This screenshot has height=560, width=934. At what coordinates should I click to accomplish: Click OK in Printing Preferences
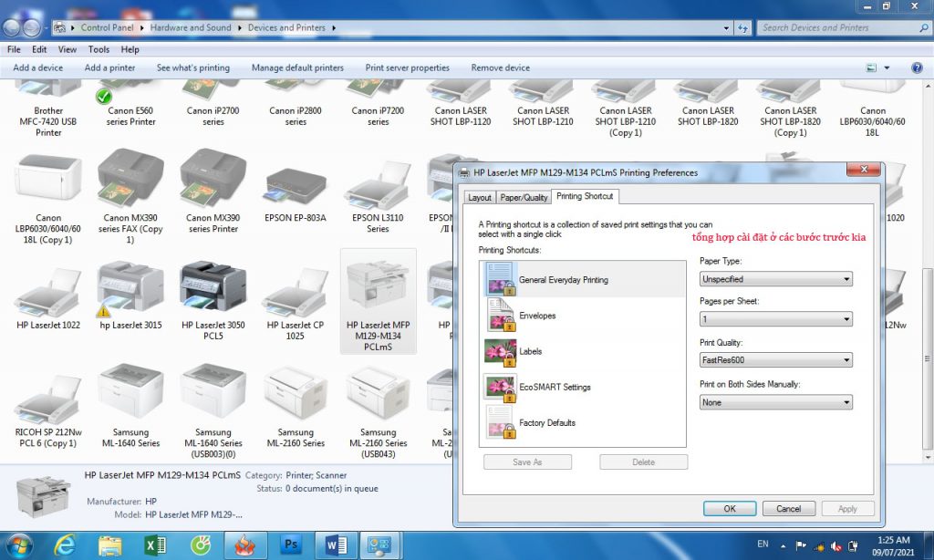(730, 509)
